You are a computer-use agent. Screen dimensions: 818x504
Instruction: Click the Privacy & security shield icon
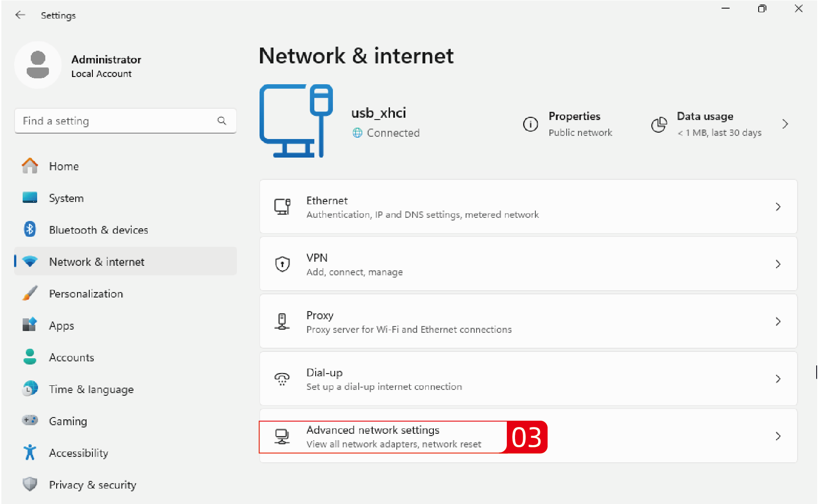[30, 485]
